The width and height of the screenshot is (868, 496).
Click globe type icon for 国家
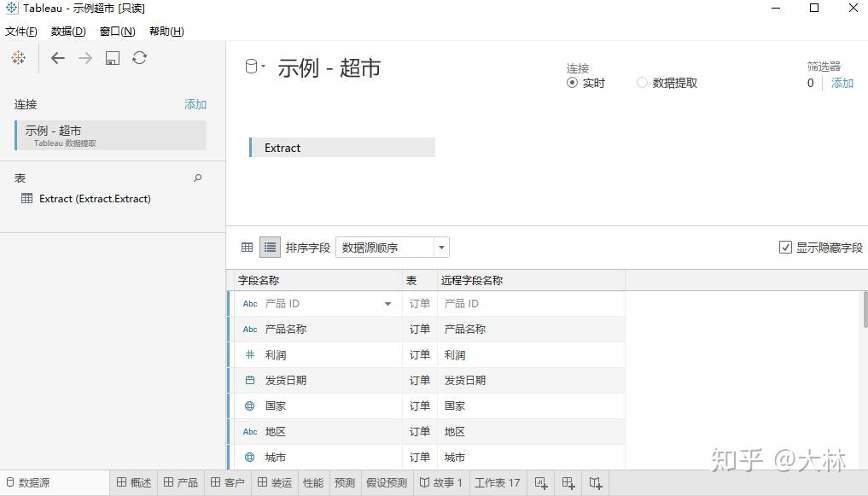[x=250, y=406]
